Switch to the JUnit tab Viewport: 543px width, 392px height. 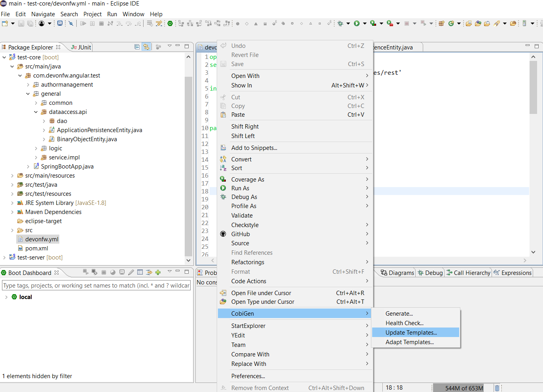[81, 47]
